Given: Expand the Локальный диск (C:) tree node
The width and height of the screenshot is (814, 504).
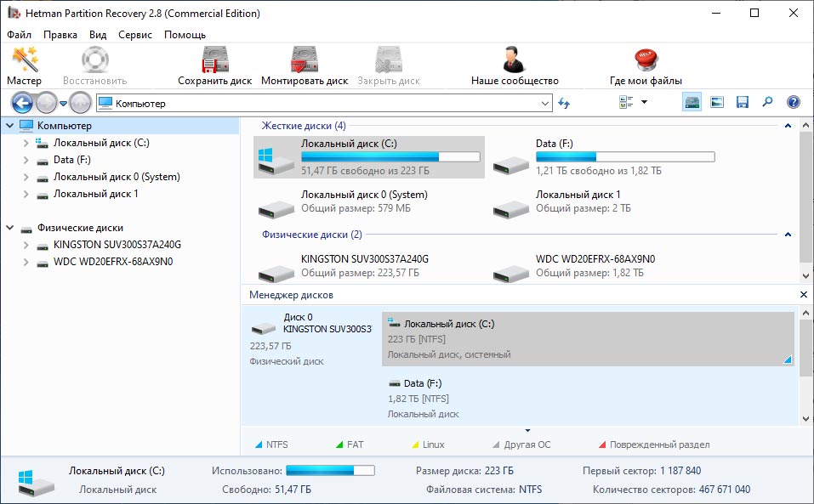Looking at the screenshot, I should pyautogui.click(x=26, y=143).
